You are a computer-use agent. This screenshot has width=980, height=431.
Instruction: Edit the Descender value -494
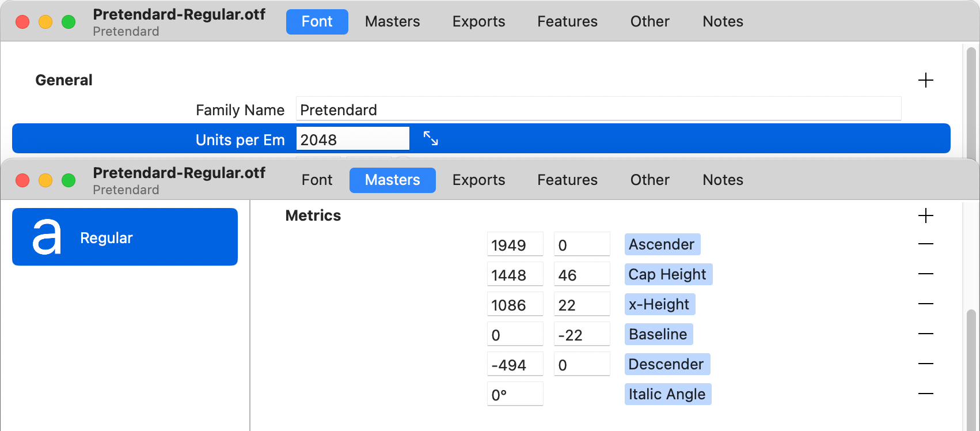pyautogui.click(x=515, y=364)
